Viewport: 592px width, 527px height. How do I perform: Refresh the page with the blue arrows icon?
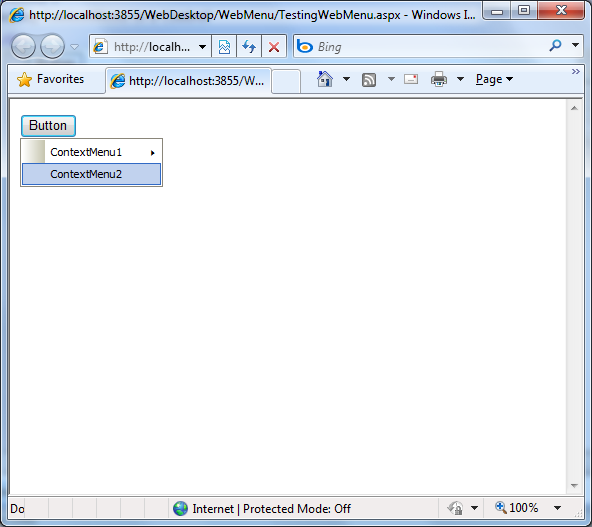tap(249, 46)
